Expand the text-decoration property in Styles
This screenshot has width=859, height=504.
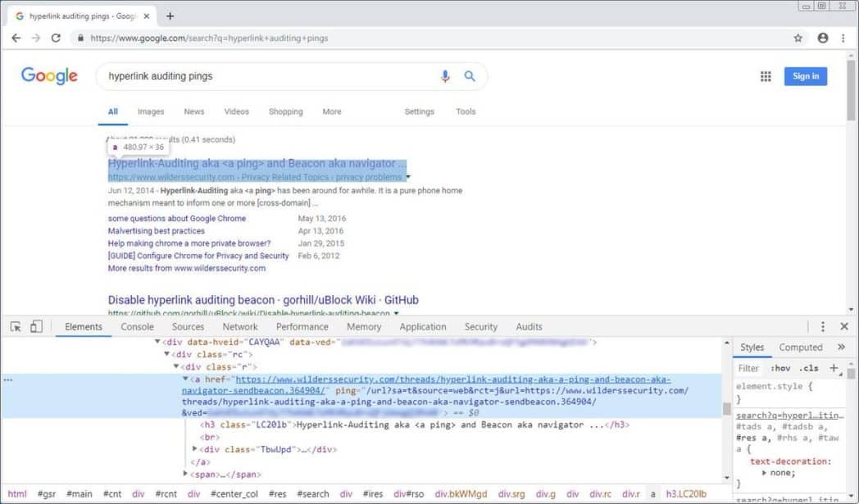tap(764, 473)
